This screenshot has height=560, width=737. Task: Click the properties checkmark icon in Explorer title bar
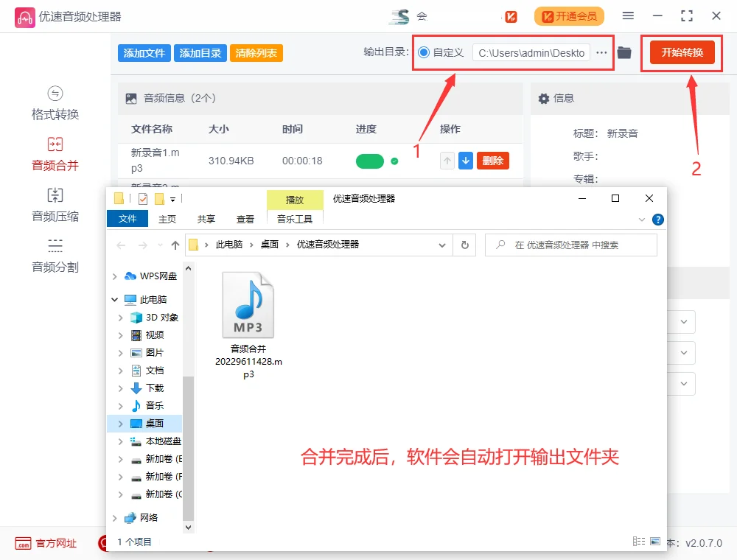[143, 199]
